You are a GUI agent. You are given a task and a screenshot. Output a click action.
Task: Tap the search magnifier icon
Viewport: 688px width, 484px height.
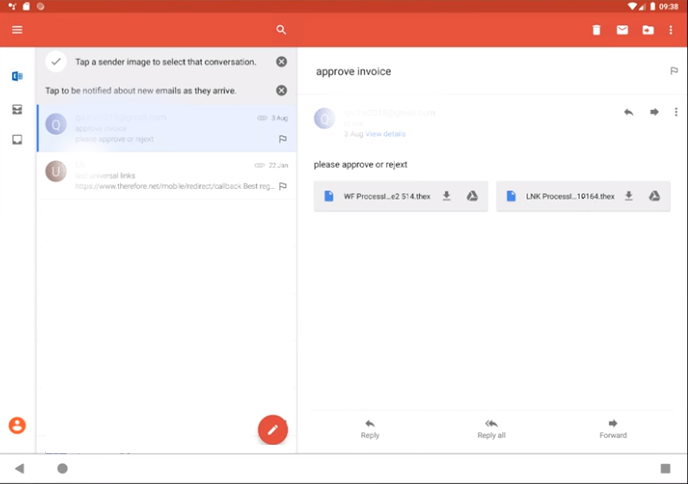coord(281,30)
